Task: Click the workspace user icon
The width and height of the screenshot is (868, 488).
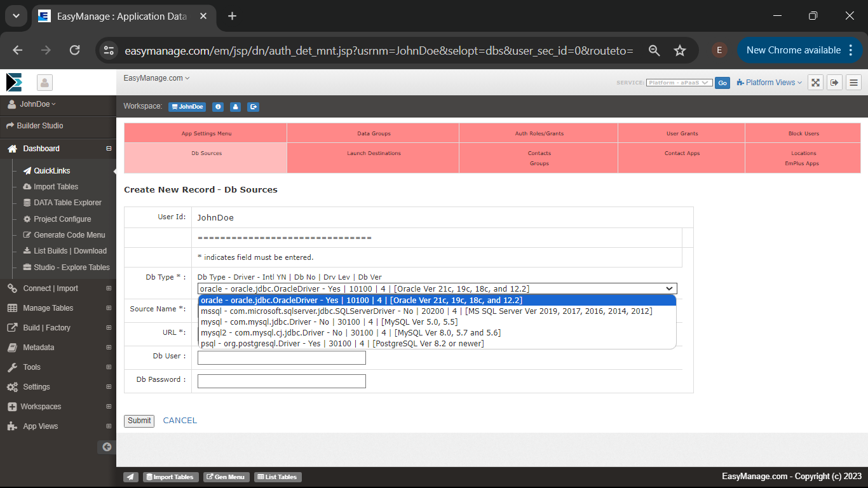Action: tap(236, 107)
